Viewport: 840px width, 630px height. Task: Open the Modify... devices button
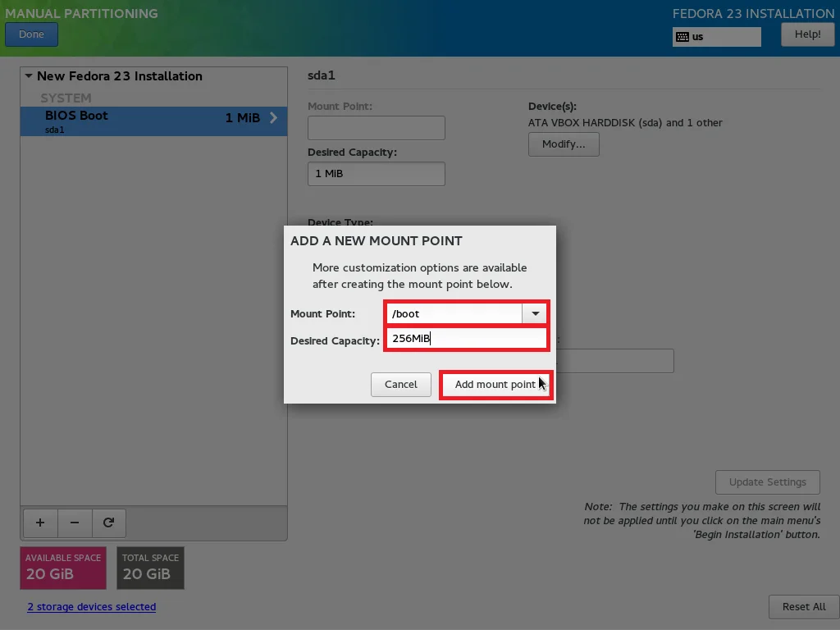click(x=564, y=144)
